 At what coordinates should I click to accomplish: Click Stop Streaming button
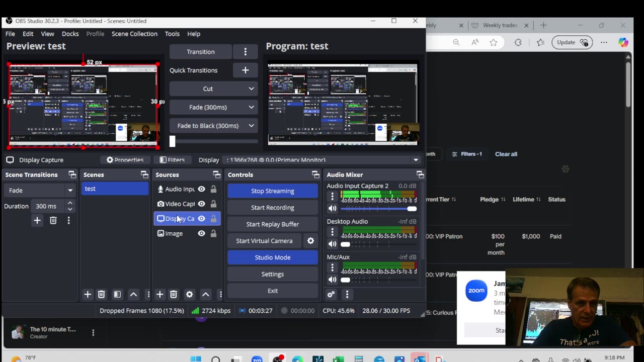click(273, 191)
